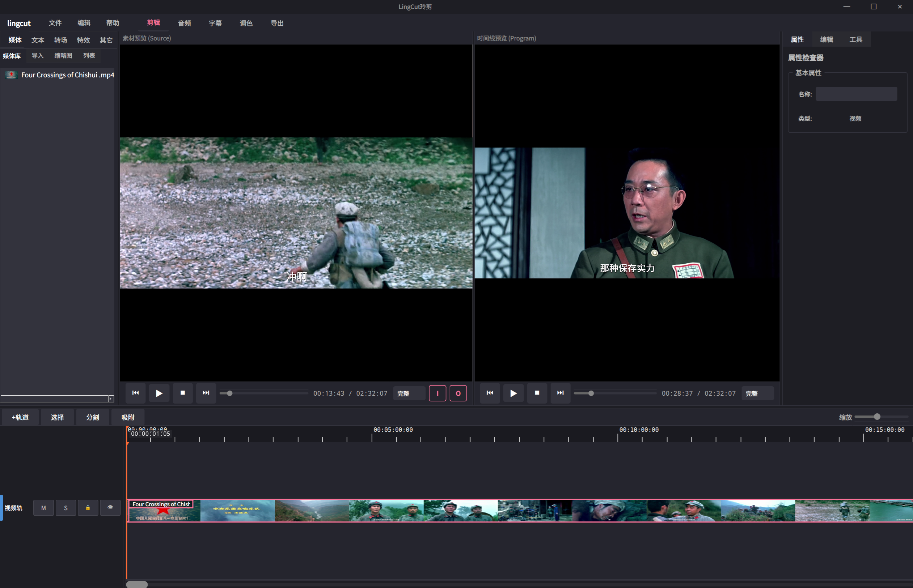Switch to the 工具 tab in right panel
This screenshot has height=588, width=913.
(x=856, y=40)
